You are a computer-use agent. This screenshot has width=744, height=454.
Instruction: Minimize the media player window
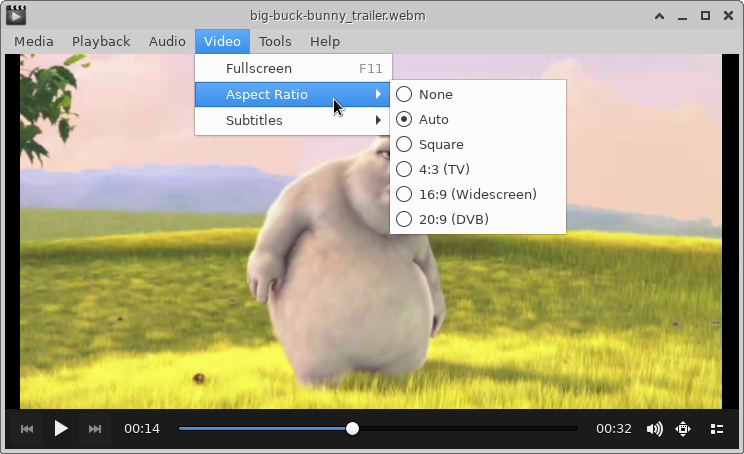[x=682, y=16]
